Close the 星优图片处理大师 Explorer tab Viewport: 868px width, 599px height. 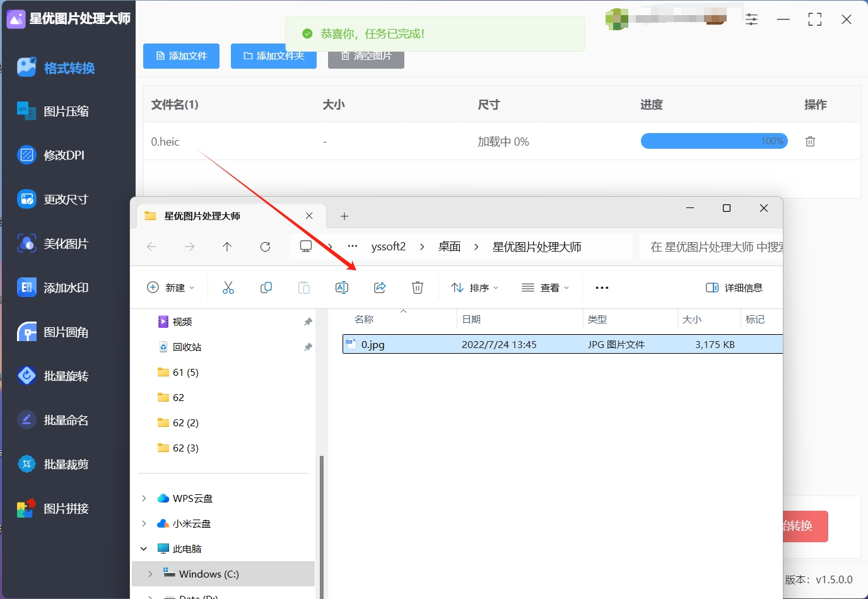309,216
